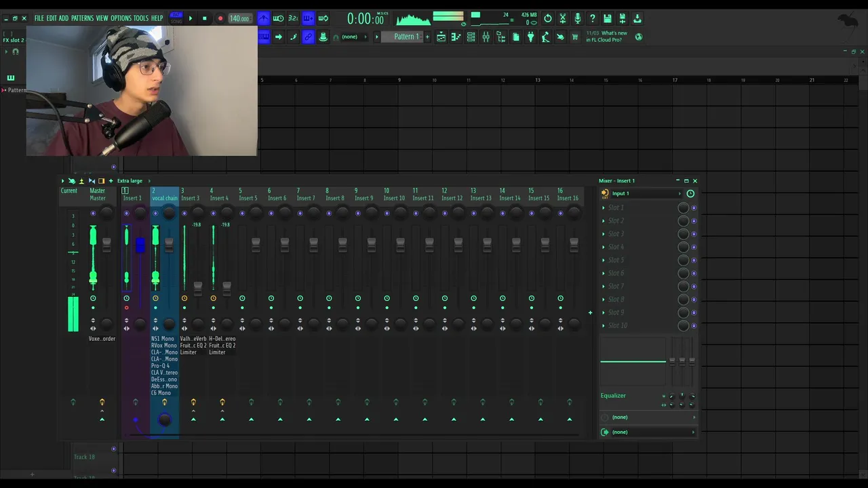Click the mixer plus add track icon
Image resolution: width=868 pixels, height=488 pixels.
pyautogui.click(x=111, y=181)
